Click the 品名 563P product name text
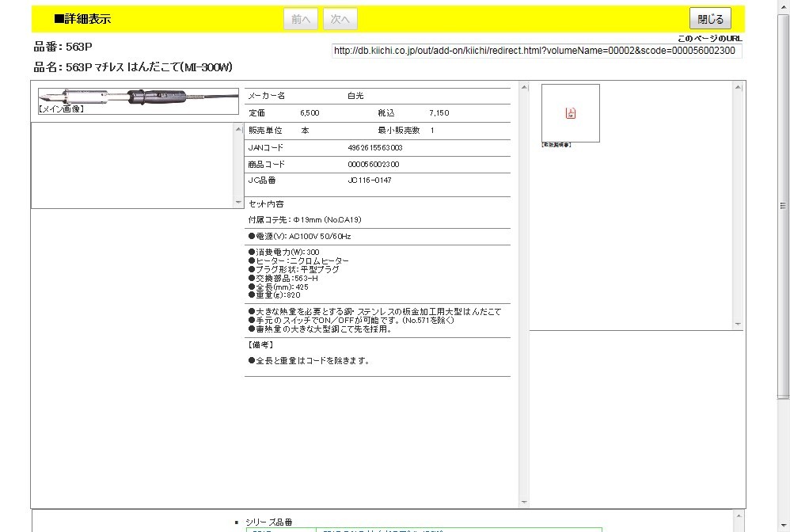This screenshot has height=532, width=790. (133, 67)
